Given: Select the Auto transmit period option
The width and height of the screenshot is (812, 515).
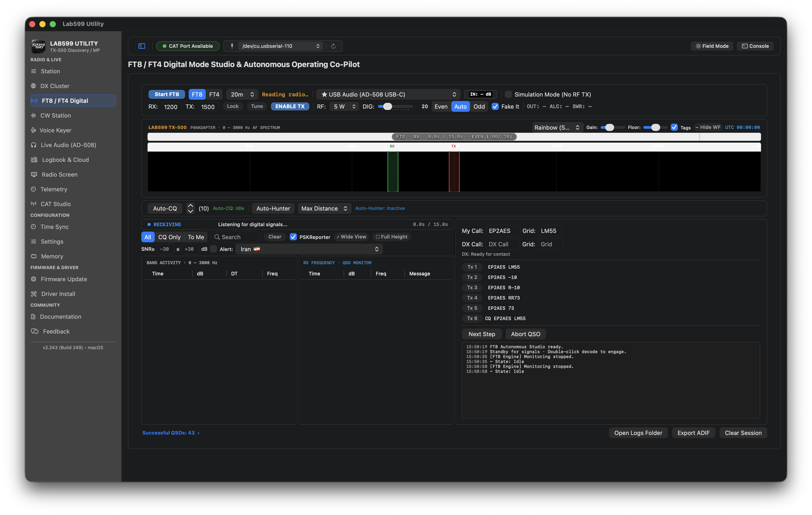Looking at the screenshot, I should click(460, 106).
